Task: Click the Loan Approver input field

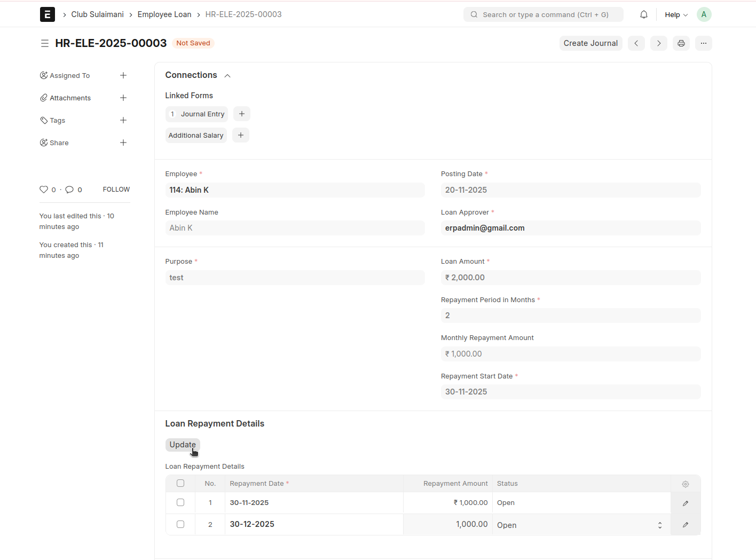Action: tap(570, 228)
